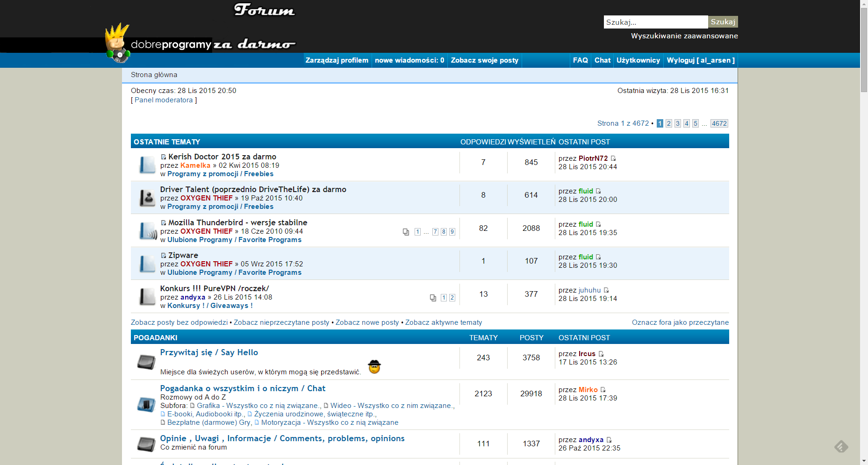The image size is (868, 465).
Task: Open Wyszukiwanie zaawansowane link
Action: pos(684,36)
